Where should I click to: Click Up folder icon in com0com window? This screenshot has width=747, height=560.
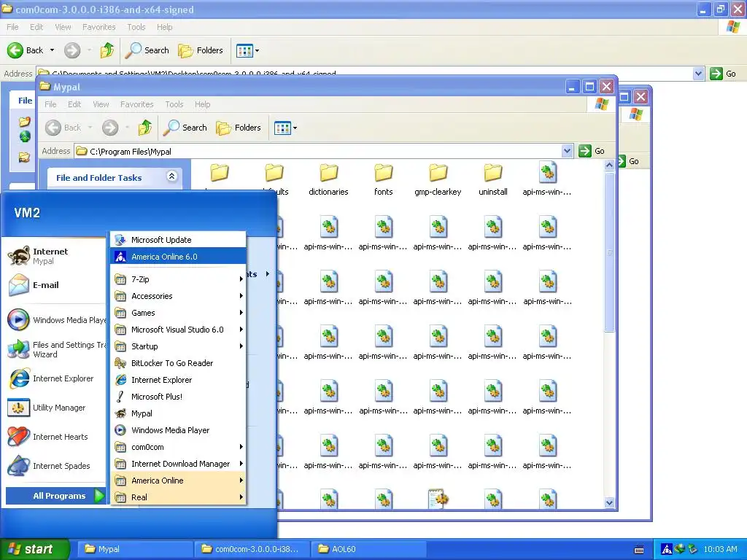107,50
